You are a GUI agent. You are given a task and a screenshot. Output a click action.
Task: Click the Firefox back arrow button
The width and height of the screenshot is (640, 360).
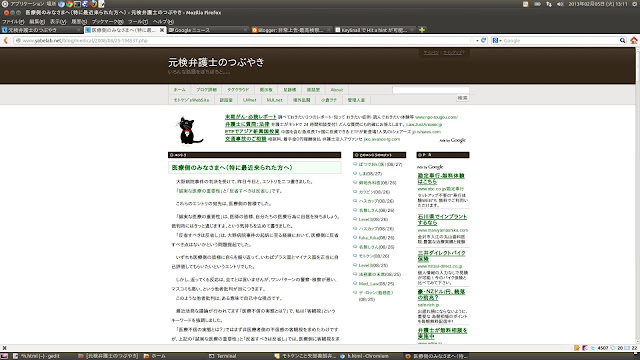point(6,40)
